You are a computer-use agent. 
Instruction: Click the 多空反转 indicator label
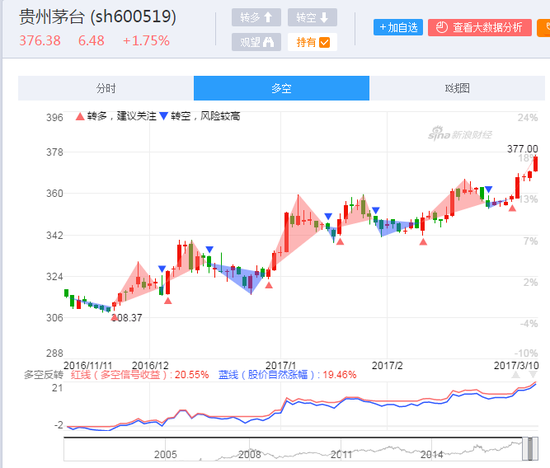tap(44, 375)
